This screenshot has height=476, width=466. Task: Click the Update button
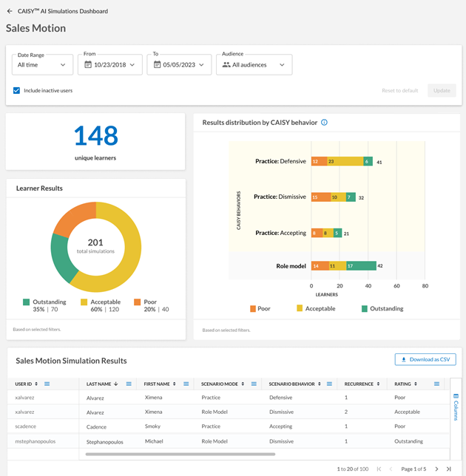[x=442, y=90]
